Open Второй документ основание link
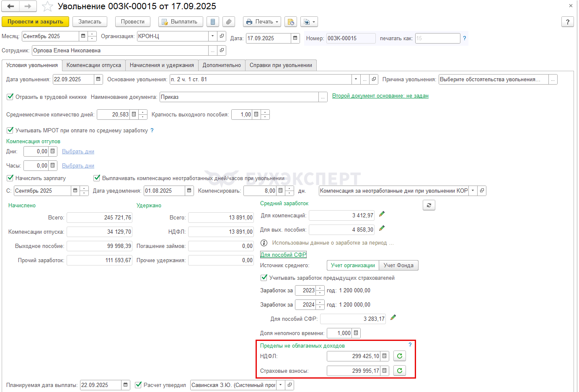Viewport: 579px width, 392px height. (380, 96)
